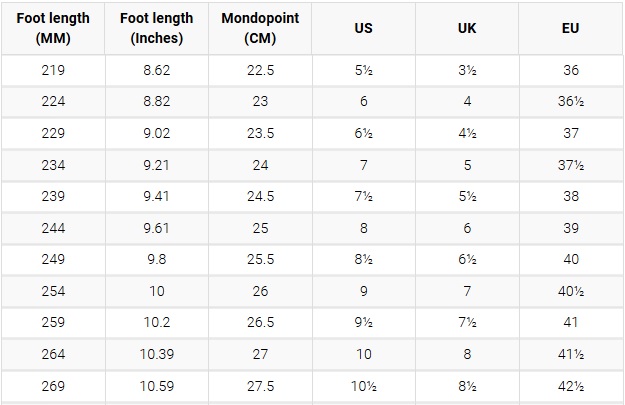The height and width of the screenshot is (405, 625).
Task: Select the 10 inches cell
Action: (157, 291)
